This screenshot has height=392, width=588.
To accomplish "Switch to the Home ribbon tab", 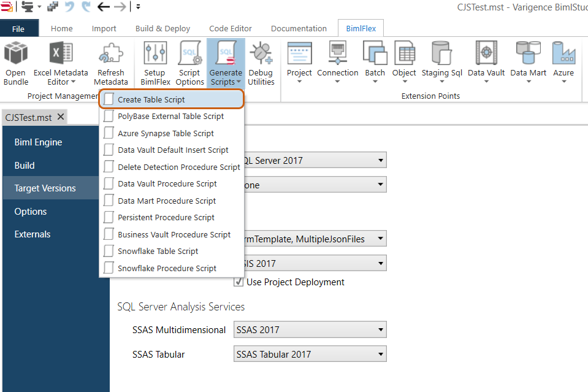I will (x=61, y=28).
